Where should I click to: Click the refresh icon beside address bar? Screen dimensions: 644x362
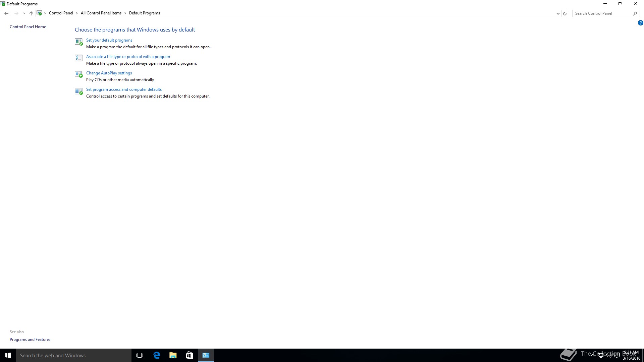coord(565,13)
